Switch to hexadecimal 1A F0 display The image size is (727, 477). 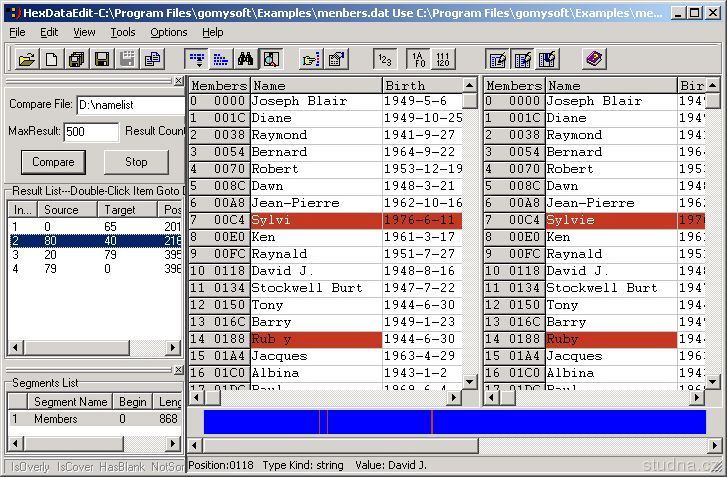pyautogui.click(x=419, y=59)
